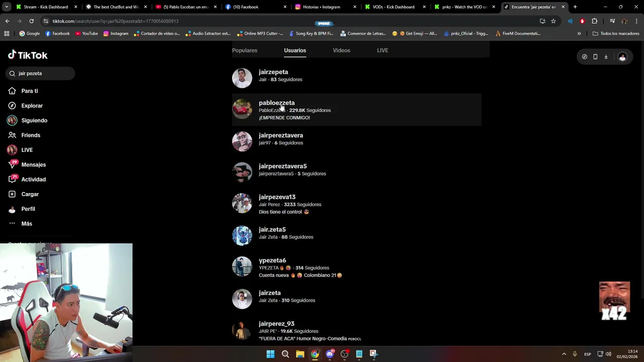Open the Song Key & BPM bookmark

(x=311, y=34)
